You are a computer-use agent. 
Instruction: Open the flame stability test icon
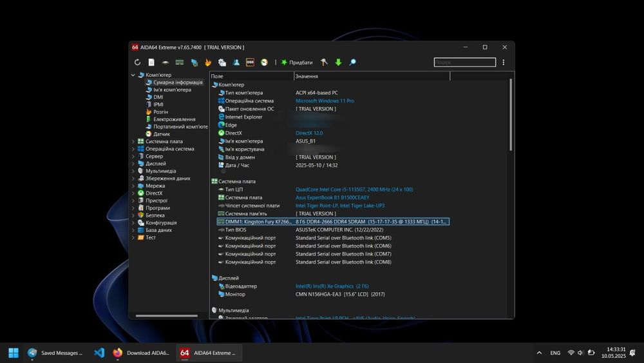(x=208, y=62)
